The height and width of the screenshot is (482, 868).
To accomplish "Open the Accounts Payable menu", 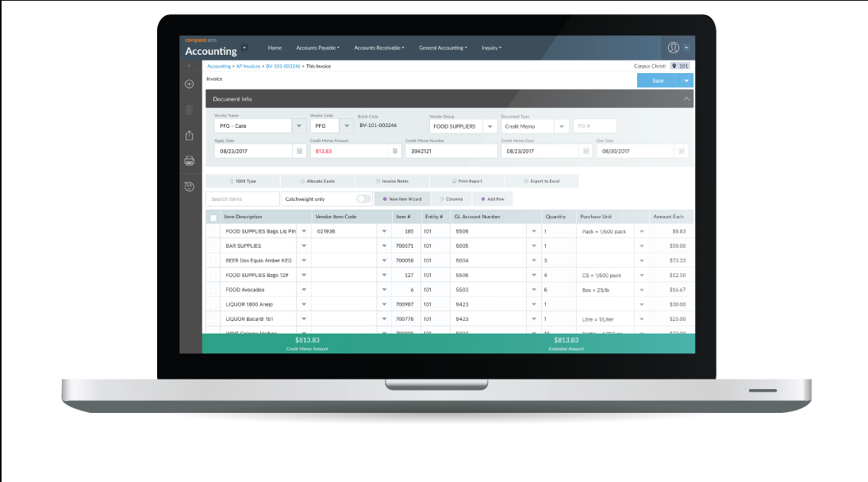I will [x=317, y=48].
